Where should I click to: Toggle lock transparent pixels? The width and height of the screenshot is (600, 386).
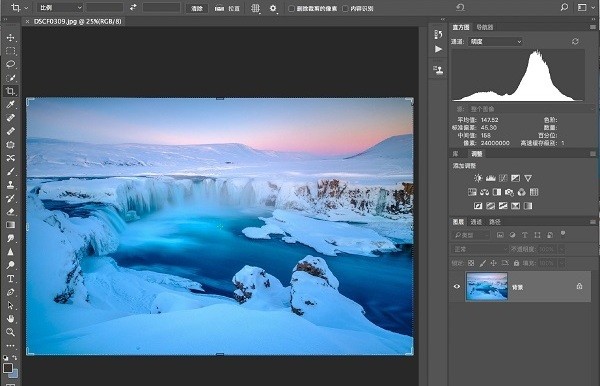tap(471, 263)
